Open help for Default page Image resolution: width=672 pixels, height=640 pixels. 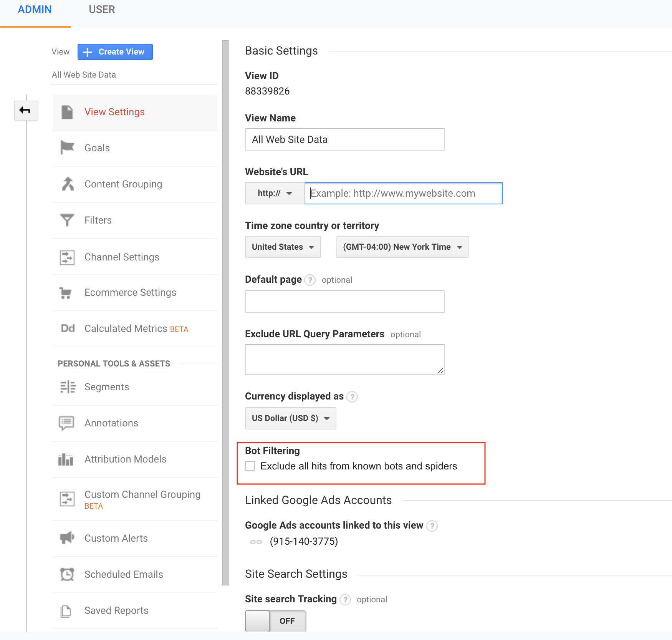(310, 280)
